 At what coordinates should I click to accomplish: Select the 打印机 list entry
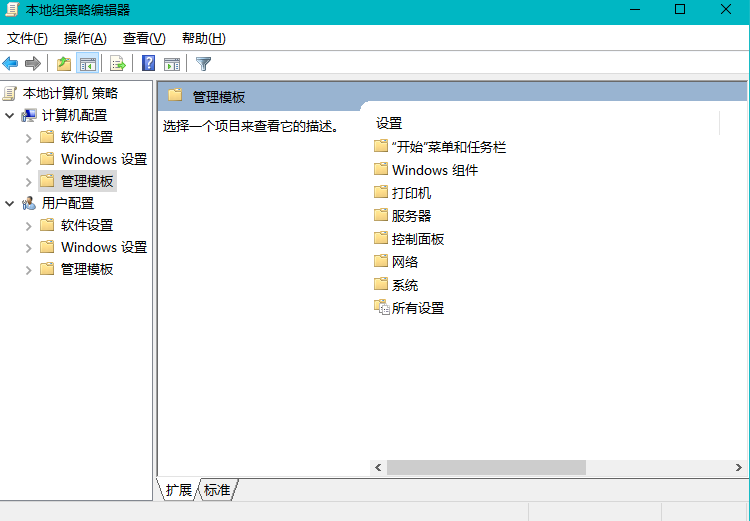tap(411, 193)
